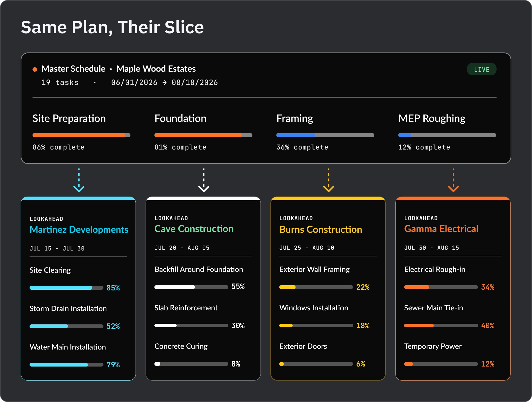Click the orange status dot beside Master Schedule
This screenshot has width=532, height=402.
coord(35,69)
